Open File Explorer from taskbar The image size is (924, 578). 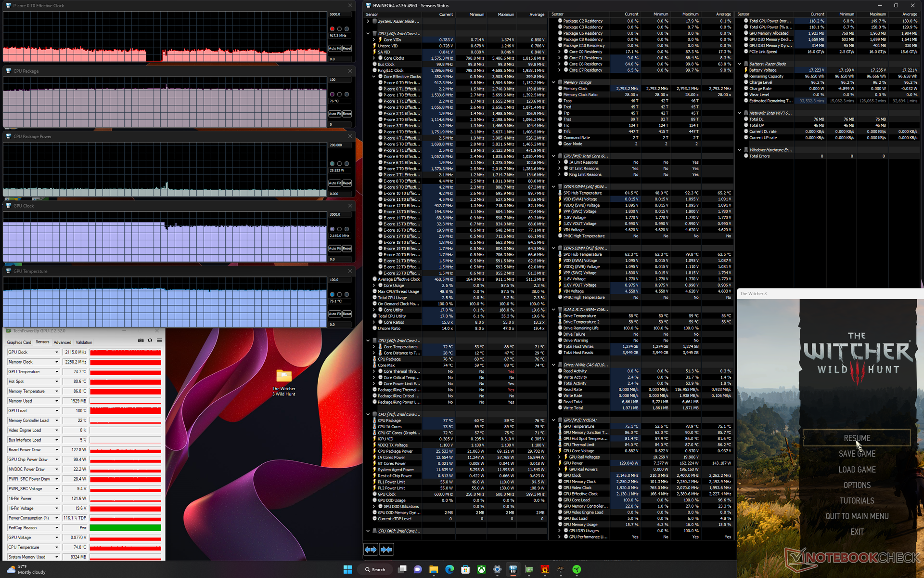[x=434, y=569]
